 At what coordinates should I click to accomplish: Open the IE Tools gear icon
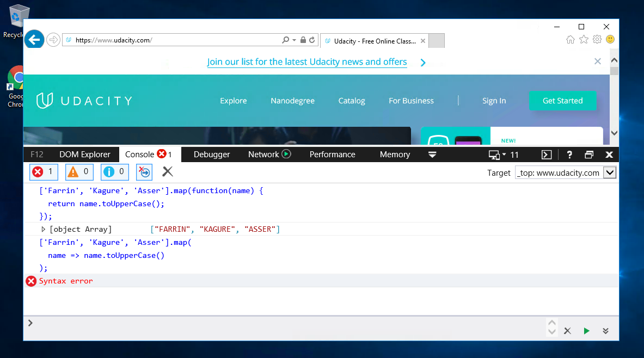click(x=597, y=39)
